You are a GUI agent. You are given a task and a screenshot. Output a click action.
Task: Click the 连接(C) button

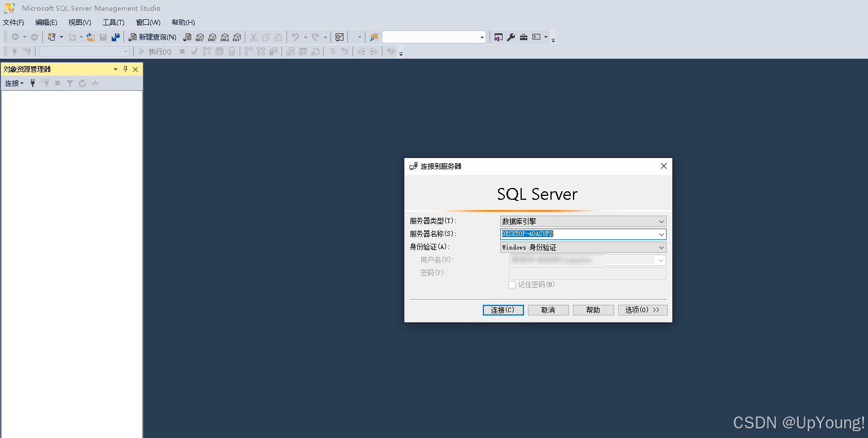click(x=503, y=310)
